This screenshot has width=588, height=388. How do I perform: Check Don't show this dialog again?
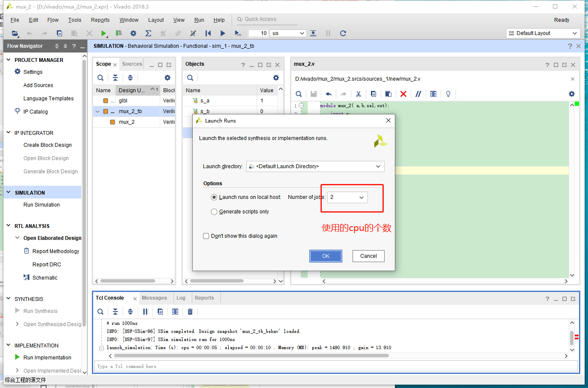[x=206, y=236]
